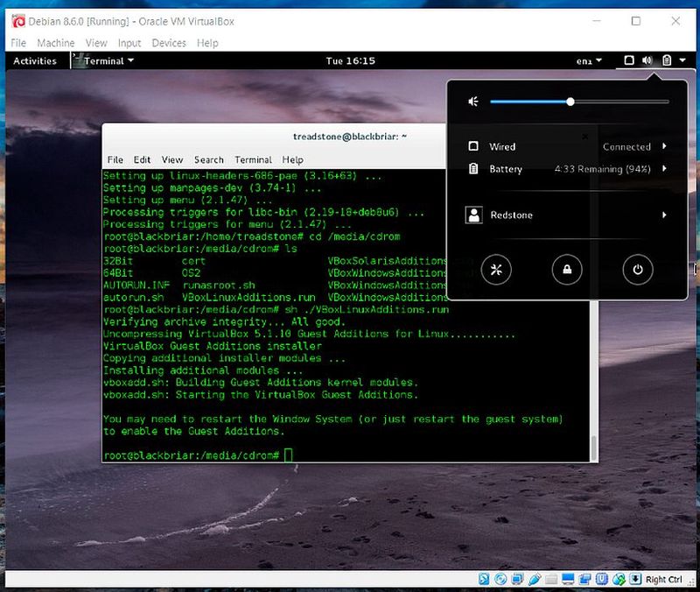Collapse the system menu dropdown arrow
This screenshot has width=700, height=592.
(x=682, y=60)
